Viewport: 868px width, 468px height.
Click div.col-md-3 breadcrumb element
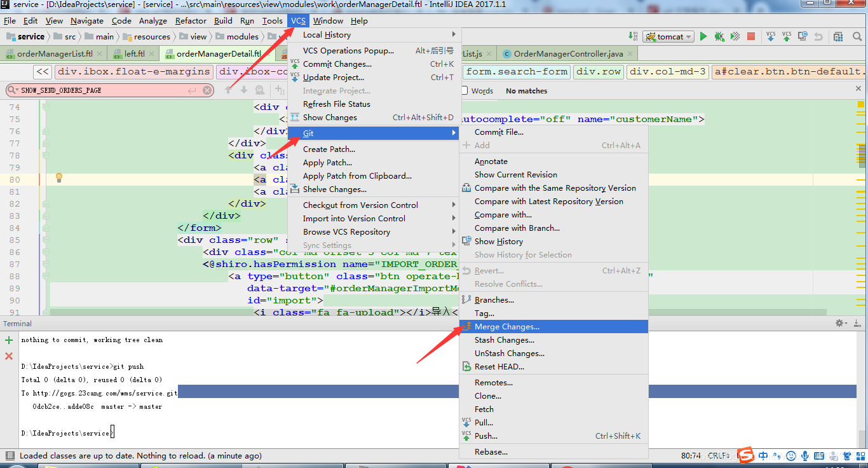668,72
